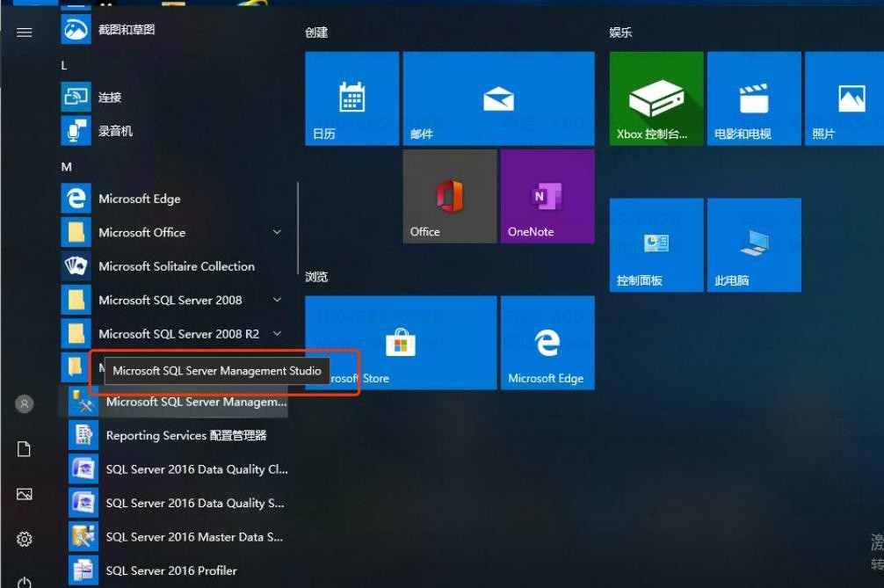This screenshot has width=884, height=588.
Task: Click the 创建 tile group heading
Action: (316, 33)
